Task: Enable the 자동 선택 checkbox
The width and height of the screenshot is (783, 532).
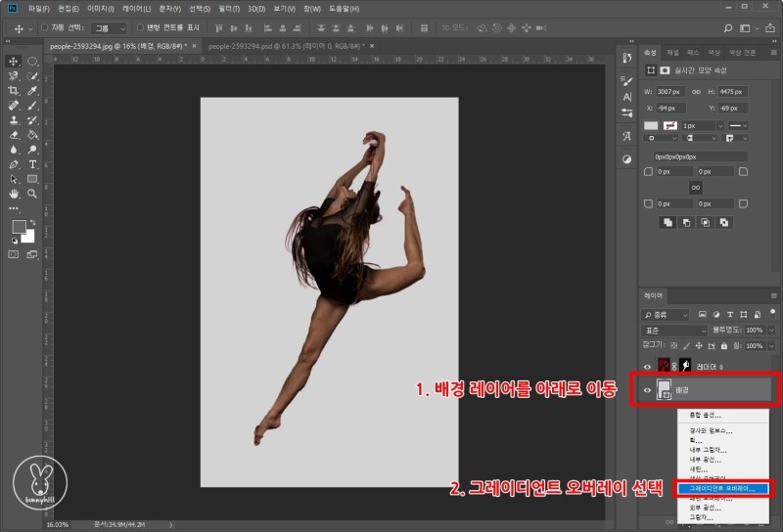Action: point(45,27)
